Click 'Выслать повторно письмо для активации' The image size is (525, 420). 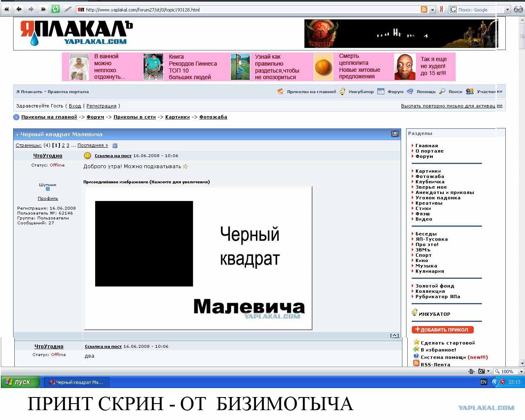pyautogui.click(x=452, y=106)
